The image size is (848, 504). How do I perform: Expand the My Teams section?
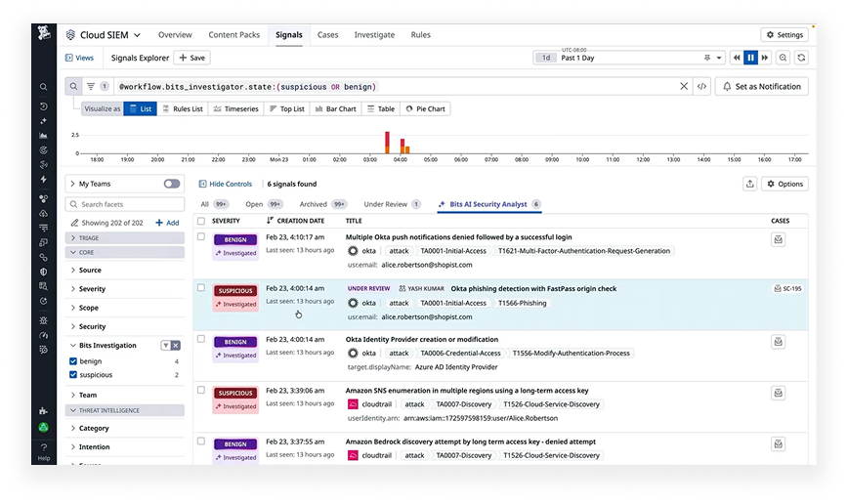pyautogui.click(x=72, y=184)
